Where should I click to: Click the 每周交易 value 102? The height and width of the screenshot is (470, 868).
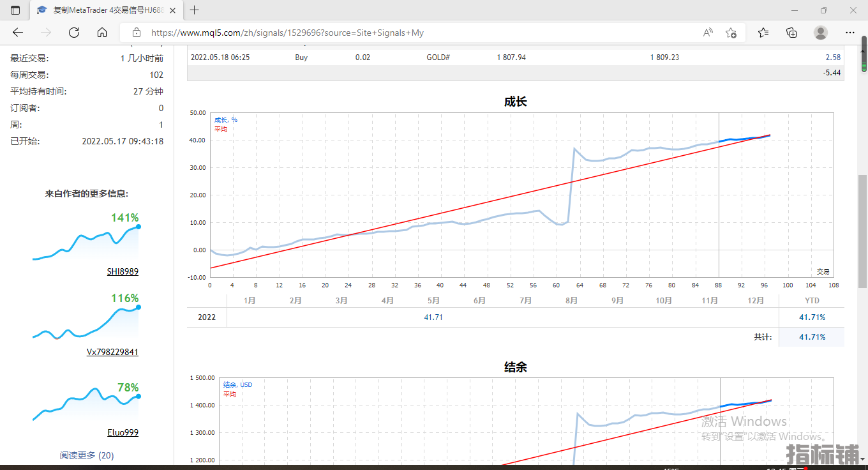[156, 75]
